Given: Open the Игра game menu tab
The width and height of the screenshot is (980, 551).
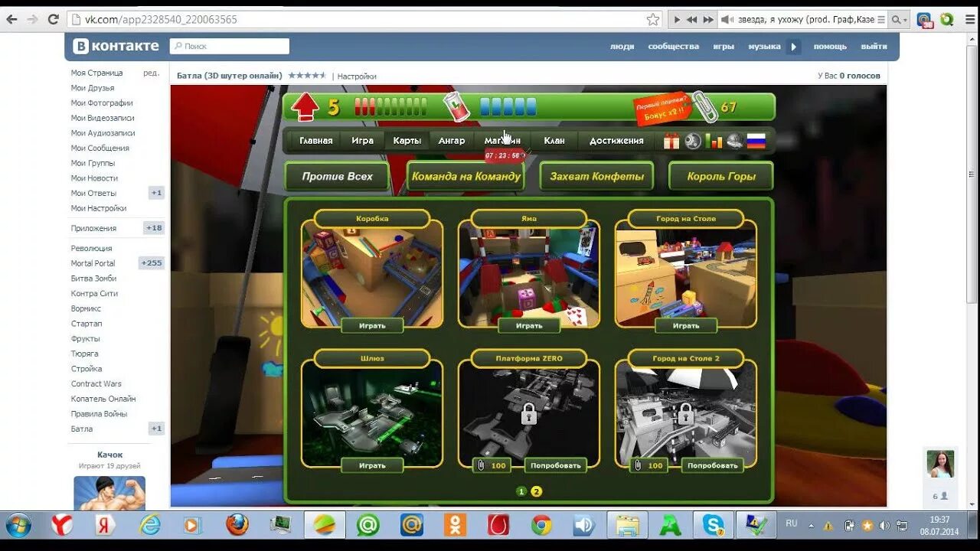Looking at the screenshot, I should coord(363,141).
